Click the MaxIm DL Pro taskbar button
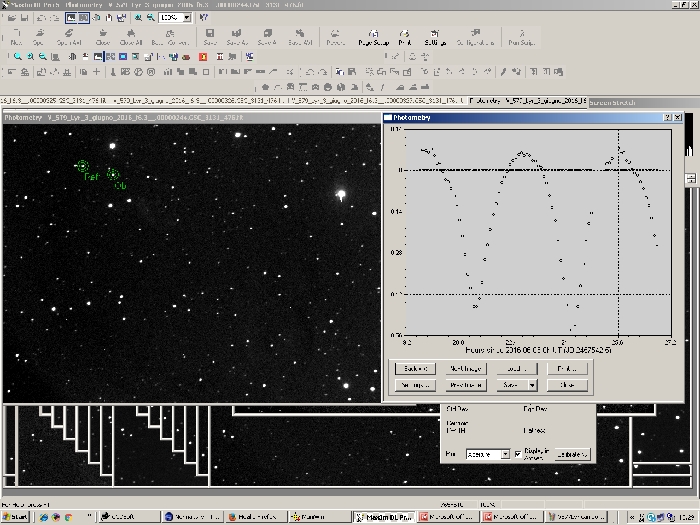700x525 pixels. (384, 517)
